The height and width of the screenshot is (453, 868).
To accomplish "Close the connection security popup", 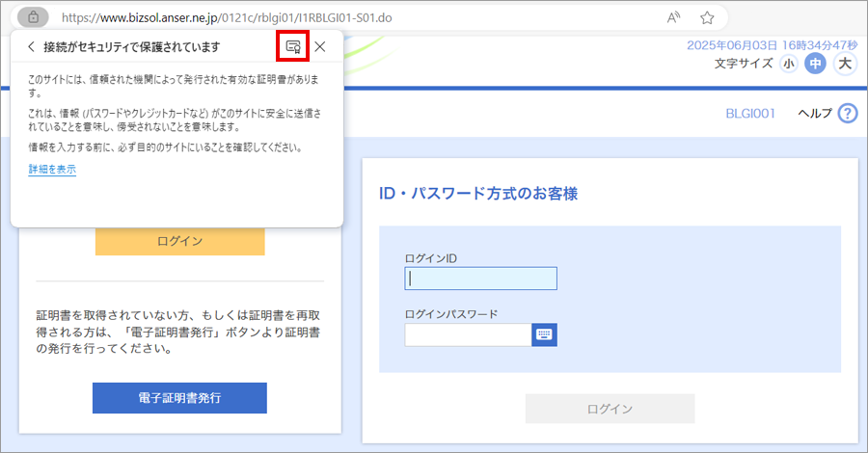I will (x=320, y=46).
